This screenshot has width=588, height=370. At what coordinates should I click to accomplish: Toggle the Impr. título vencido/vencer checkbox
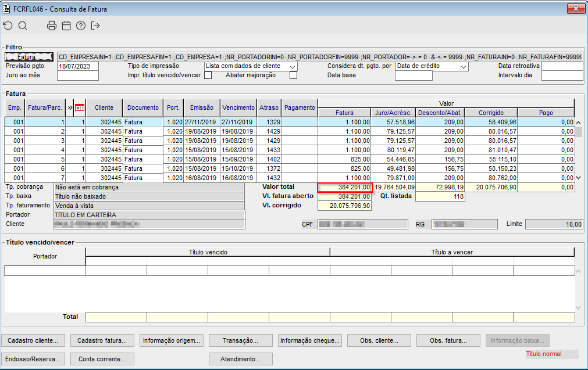(208, 75)
